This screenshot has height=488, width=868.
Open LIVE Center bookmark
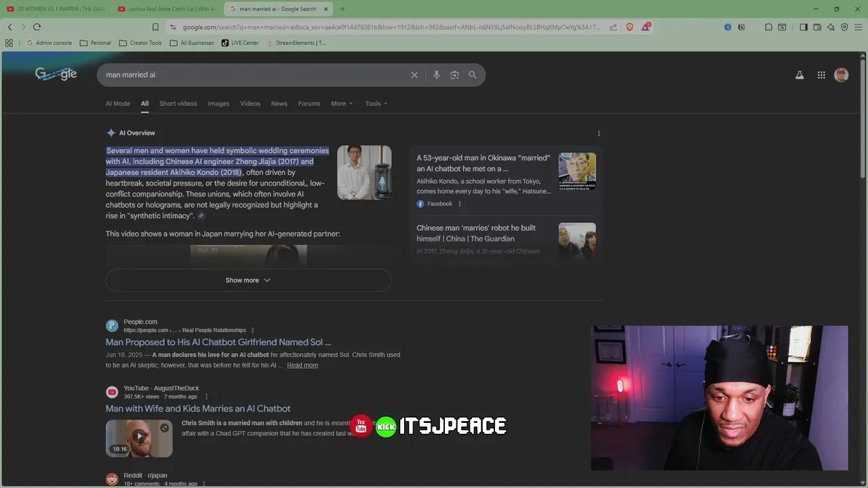coord(240,43)
